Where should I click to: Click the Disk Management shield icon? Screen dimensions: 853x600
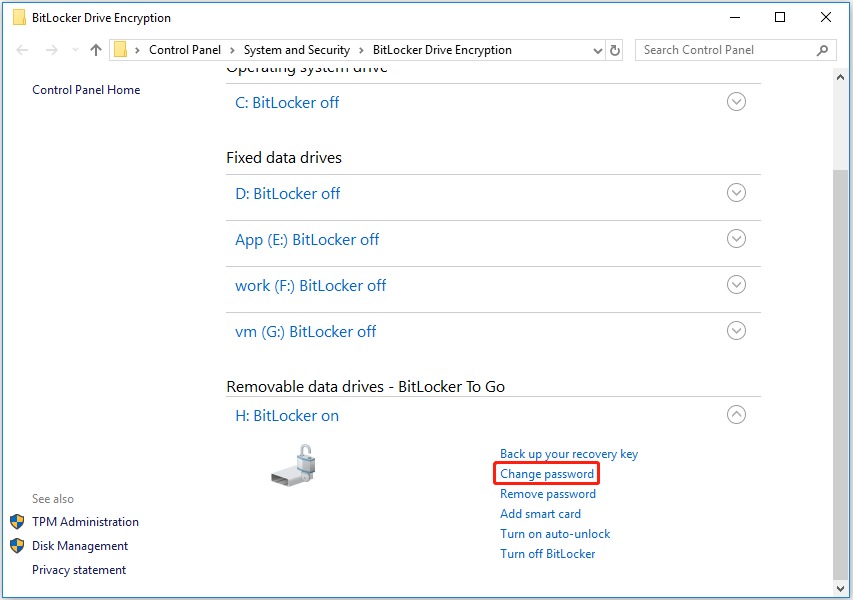coord(17,546)
